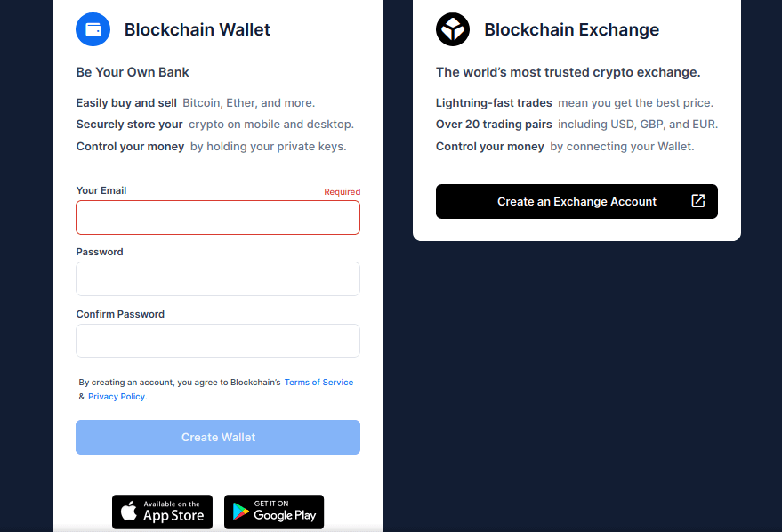
Task: Click the external link icon on the exchange button
Action: 698,201
